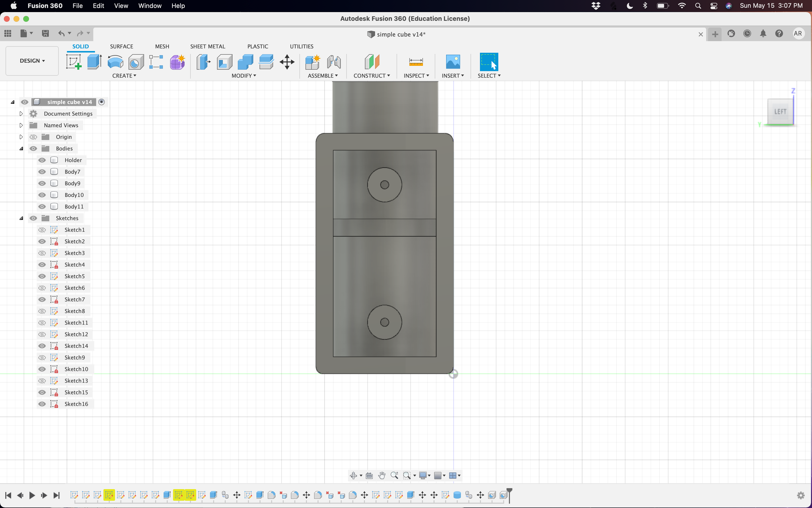
Task: Click the Select tool icon
Action: (489, 62)
